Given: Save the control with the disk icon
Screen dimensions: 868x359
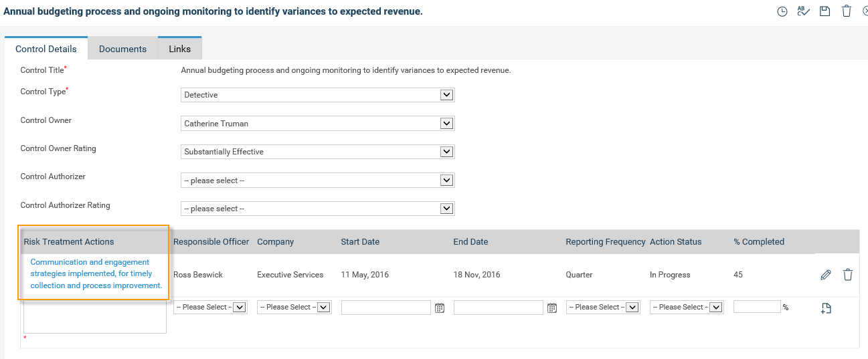Looking at the screenshot, I should click(x=825, y=11).
